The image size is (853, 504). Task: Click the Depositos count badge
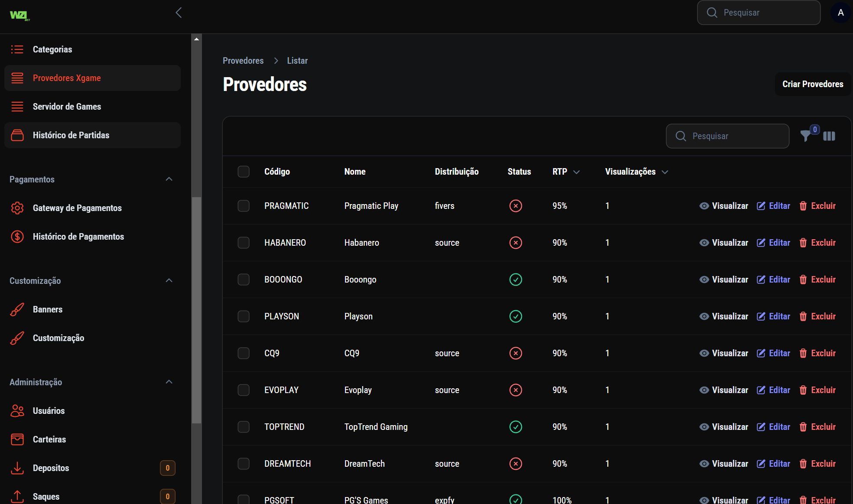coord(168,468)
